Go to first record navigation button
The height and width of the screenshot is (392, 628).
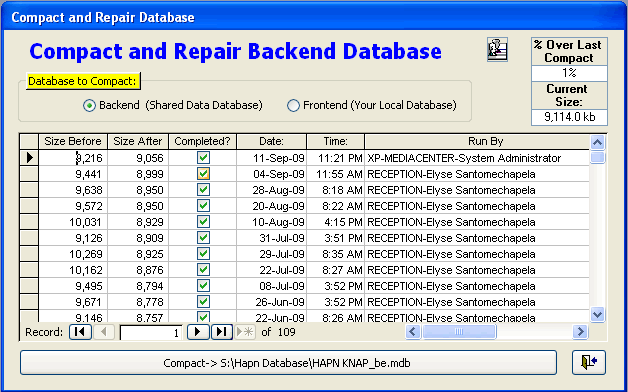80,332
